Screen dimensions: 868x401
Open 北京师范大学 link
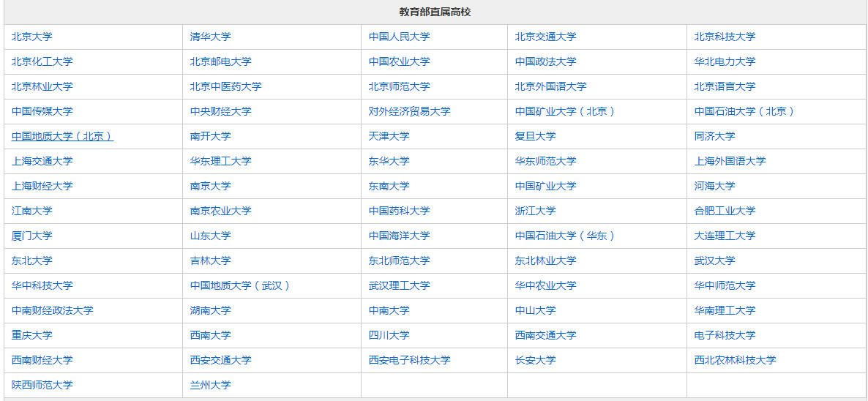click(399, 87)
